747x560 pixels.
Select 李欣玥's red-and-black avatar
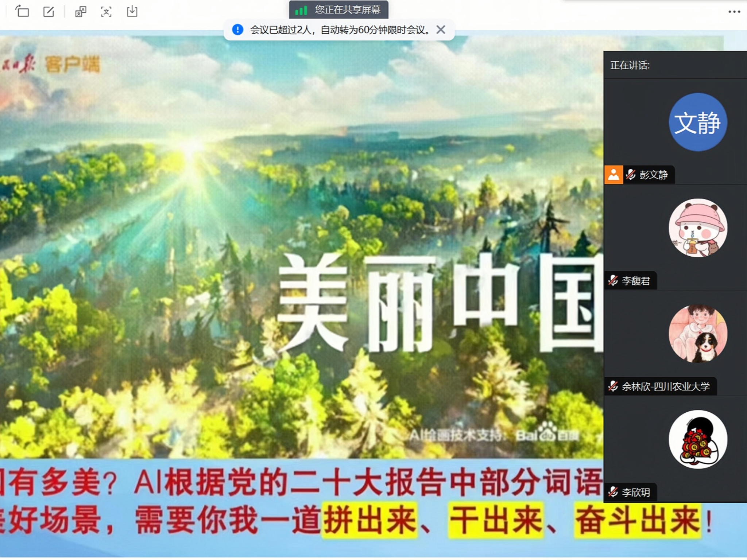pyautogui.click(x=697, y=439)
